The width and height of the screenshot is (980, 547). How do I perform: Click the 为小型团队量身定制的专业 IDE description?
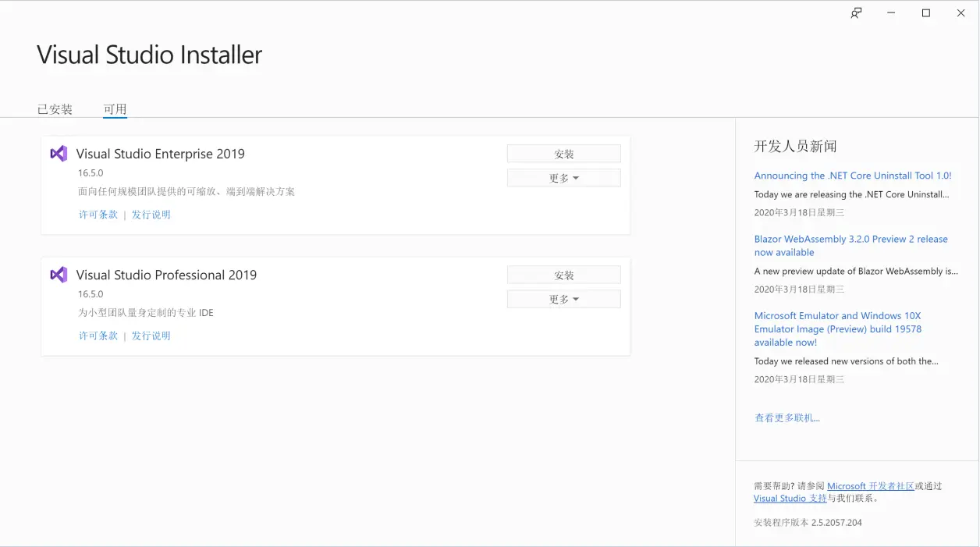click(146, 313)
